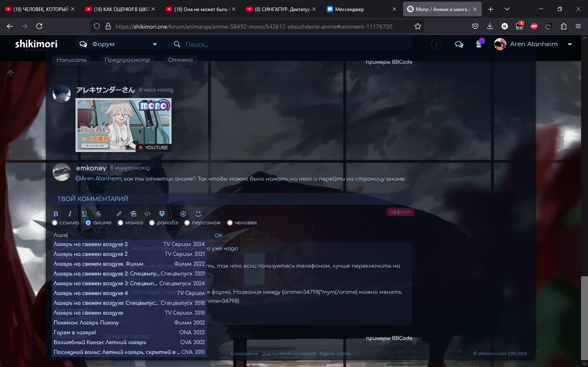The width and height of the screenshot is (588, 367).
Task: Open top 'примеры BBCode' link
Action: click(x=389, y=62)
